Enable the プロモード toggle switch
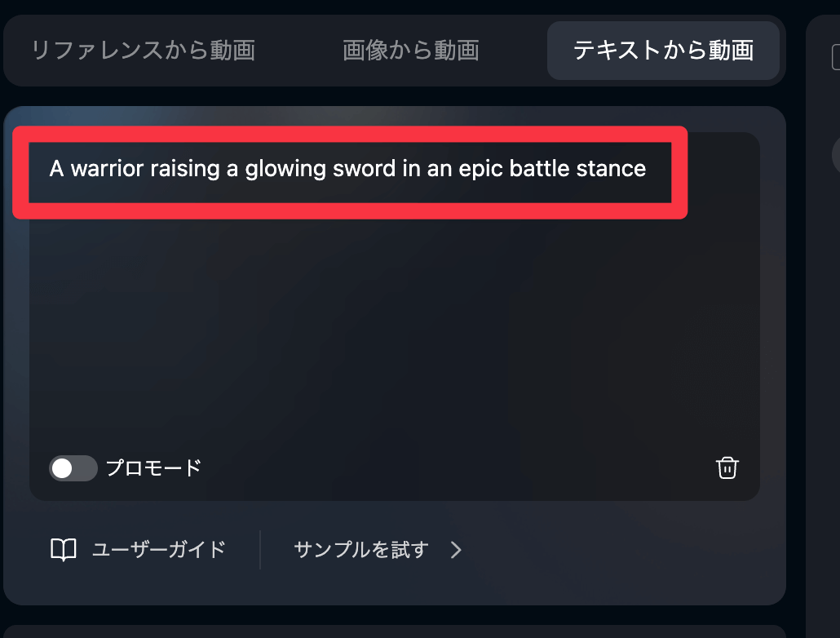840x638 pixels. click(x=73, y=468)
